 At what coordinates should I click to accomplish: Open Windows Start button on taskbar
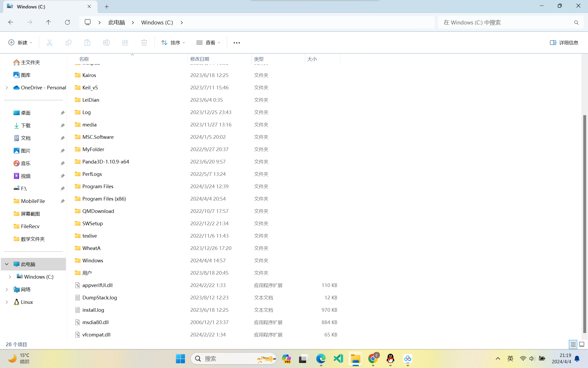[180, 359]
